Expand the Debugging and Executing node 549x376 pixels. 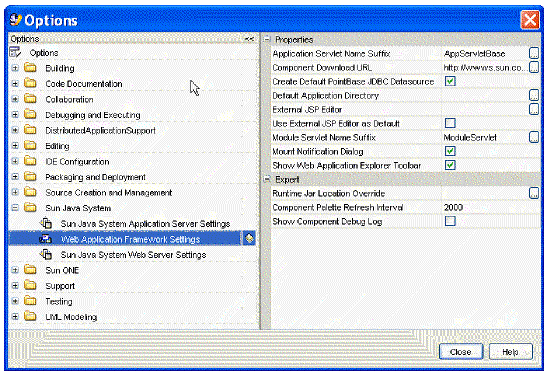tap(15, 114)
